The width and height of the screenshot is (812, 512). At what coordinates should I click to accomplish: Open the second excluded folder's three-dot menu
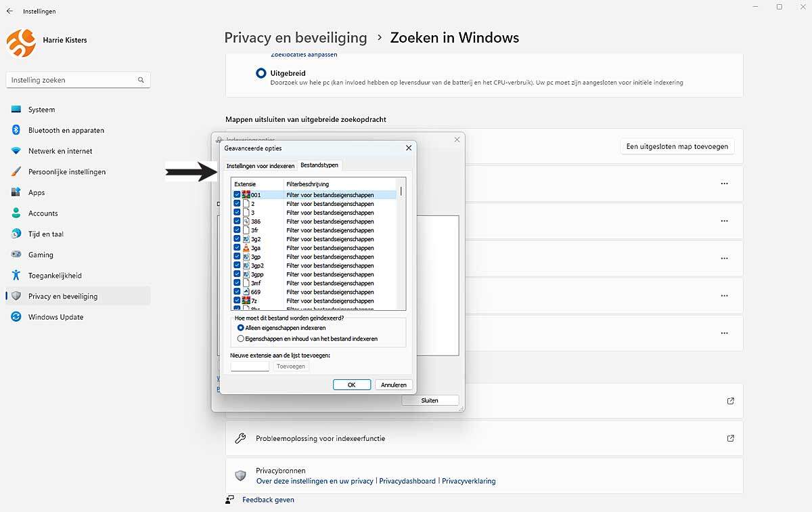(x=724, y=221)
